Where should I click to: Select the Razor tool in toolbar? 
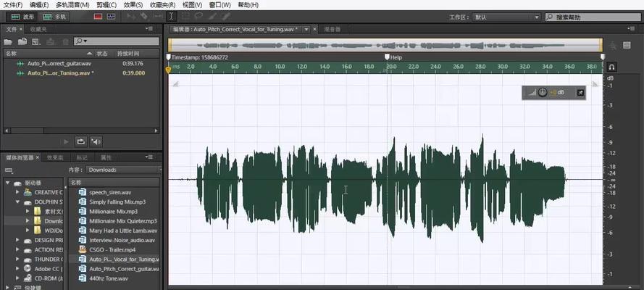coord(143,17)
